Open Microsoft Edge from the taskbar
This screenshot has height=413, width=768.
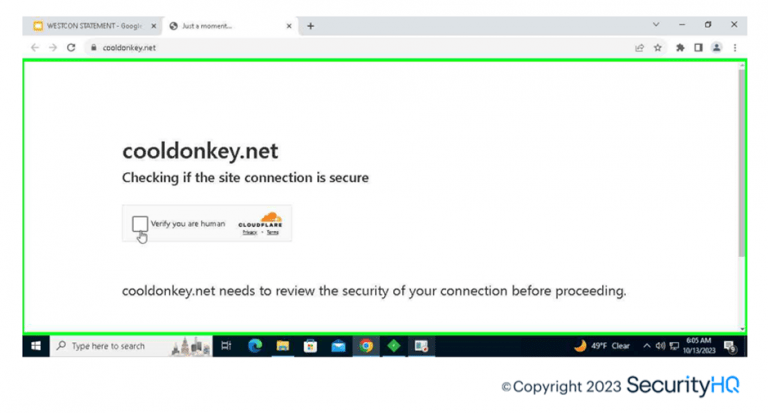click(x=255, y=346)
